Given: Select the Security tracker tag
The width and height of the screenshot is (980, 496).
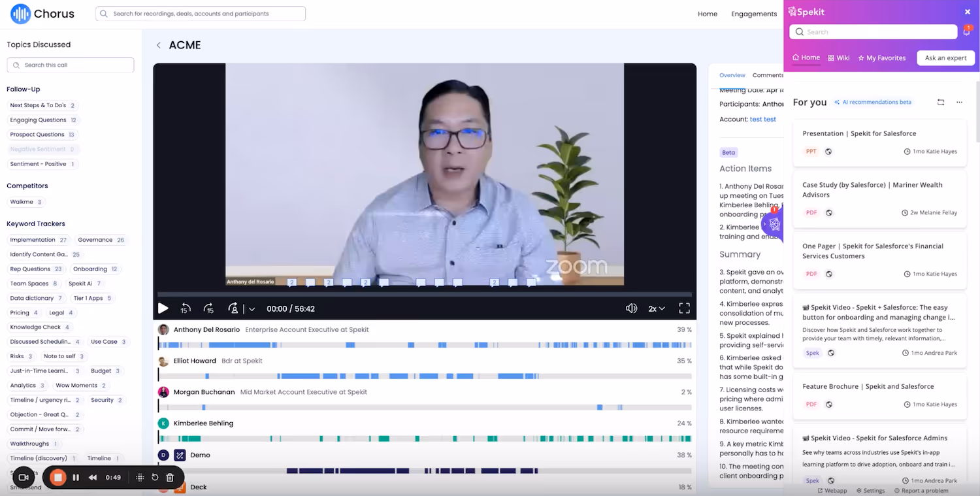Looking at the screenshot, I should (106, 400).
